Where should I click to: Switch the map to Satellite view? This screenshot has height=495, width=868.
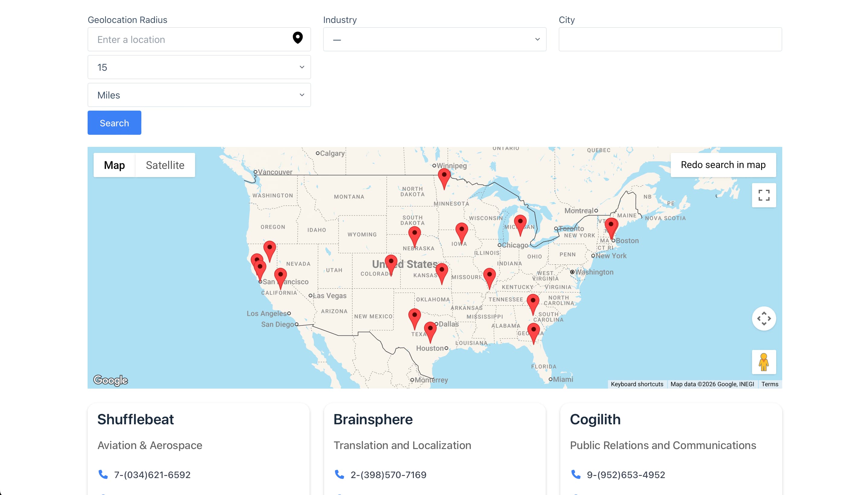165,165
